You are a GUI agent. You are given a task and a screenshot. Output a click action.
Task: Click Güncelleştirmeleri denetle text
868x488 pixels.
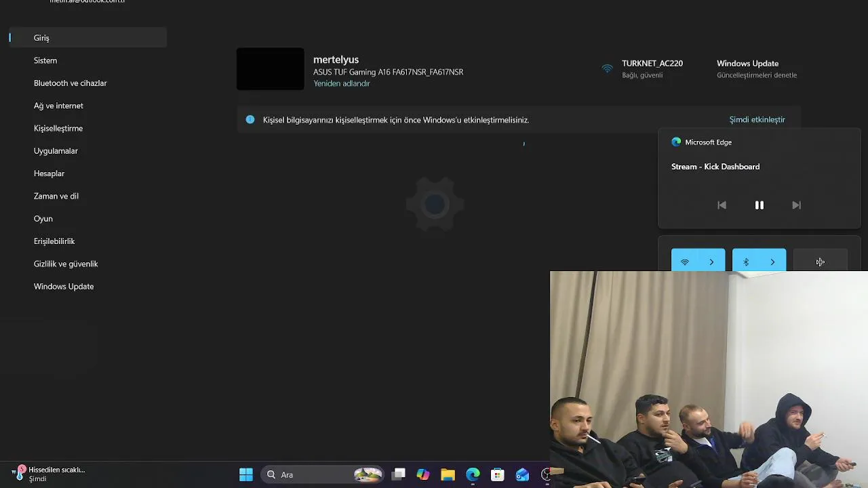coord(757,75)
